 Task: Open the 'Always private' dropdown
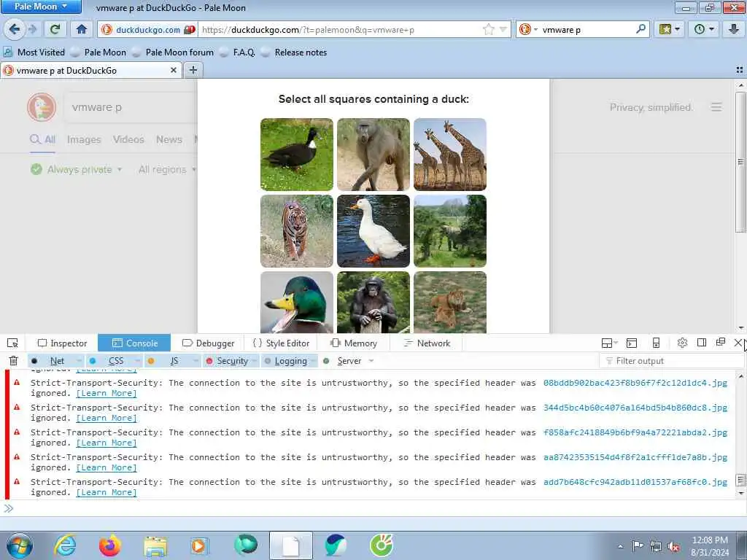point(76,169)
